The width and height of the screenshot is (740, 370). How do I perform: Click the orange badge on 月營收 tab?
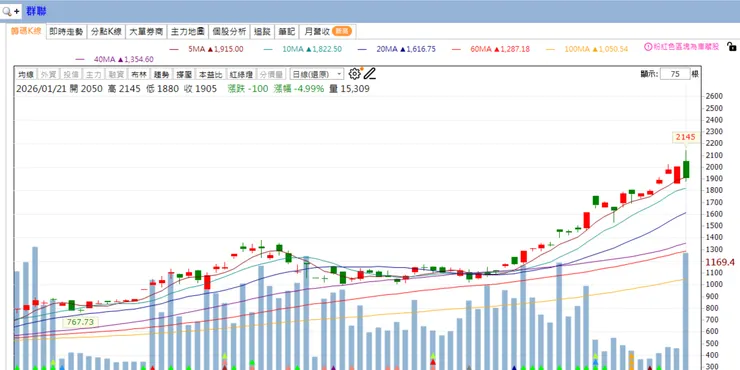pyautogui.click(x=342, y=32)
